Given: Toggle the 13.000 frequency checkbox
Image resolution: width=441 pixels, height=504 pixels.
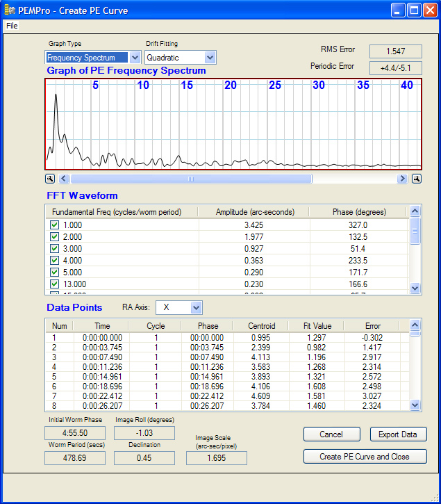Looking at the screenshot, I should point(55,284).
